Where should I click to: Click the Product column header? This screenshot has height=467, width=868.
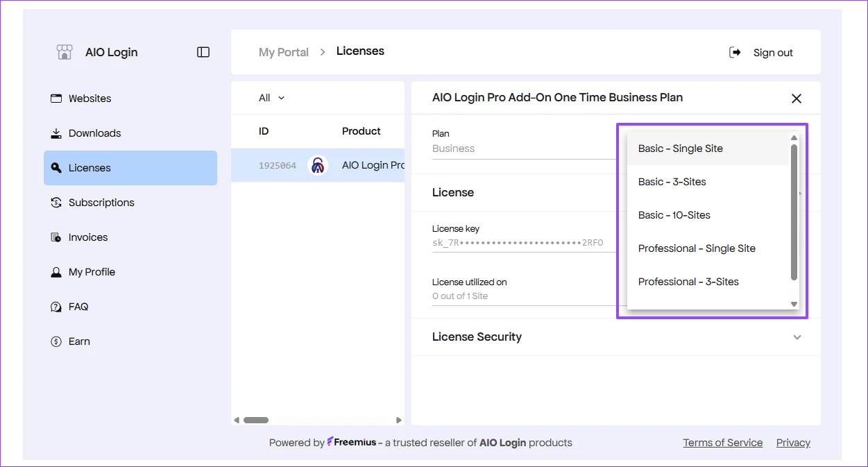(x=361, y=131)
